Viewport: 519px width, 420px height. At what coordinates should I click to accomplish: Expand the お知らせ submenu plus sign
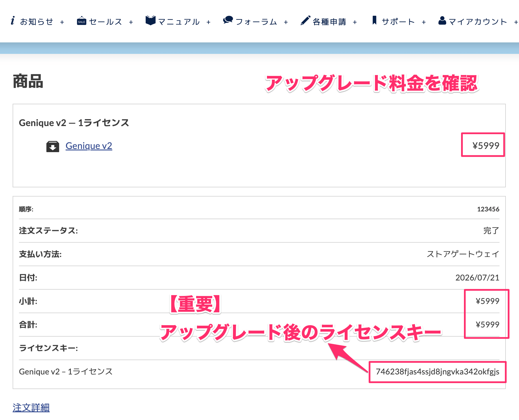pyautogui.click(x=62, y=22)
